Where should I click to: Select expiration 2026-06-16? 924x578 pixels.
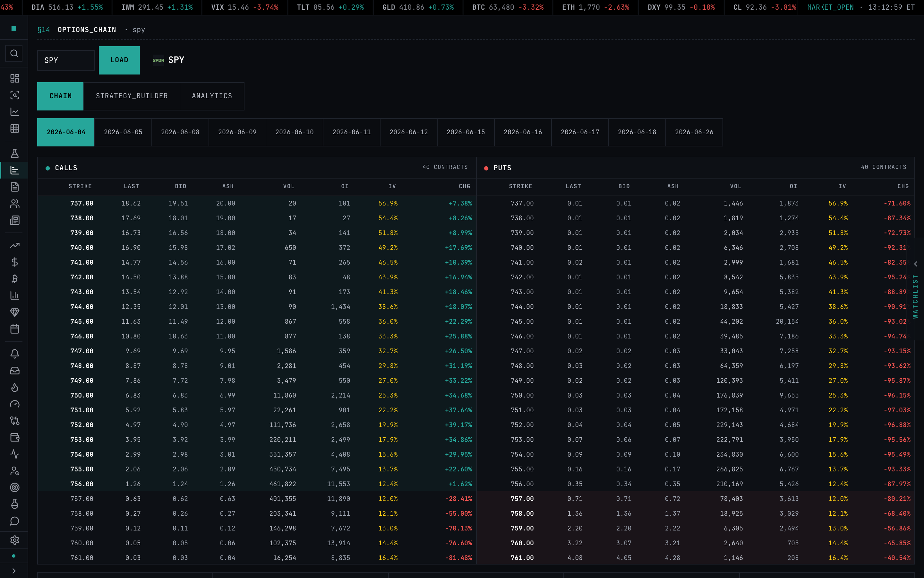[523, 132]
